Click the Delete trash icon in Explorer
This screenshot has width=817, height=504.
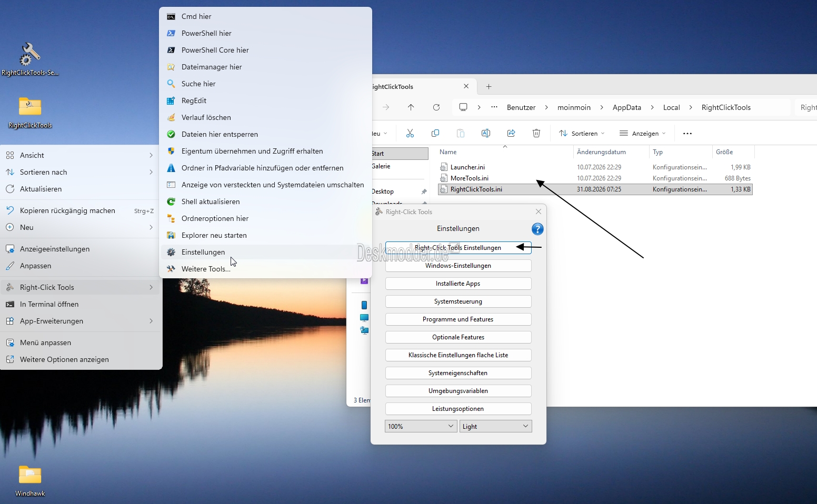click(536, 133)
